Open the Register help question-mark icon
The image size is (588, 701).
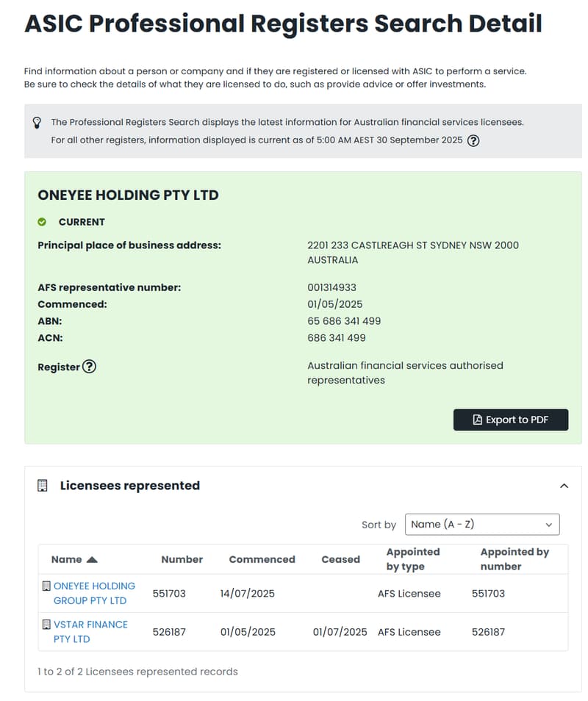point(90,367)
